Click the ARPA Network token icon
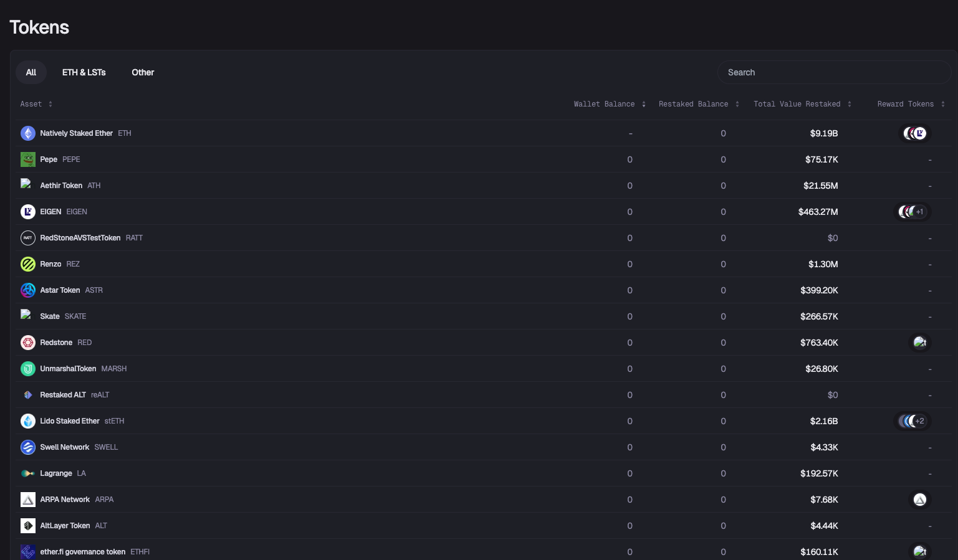The image size is (958, 560). [28, 500]
